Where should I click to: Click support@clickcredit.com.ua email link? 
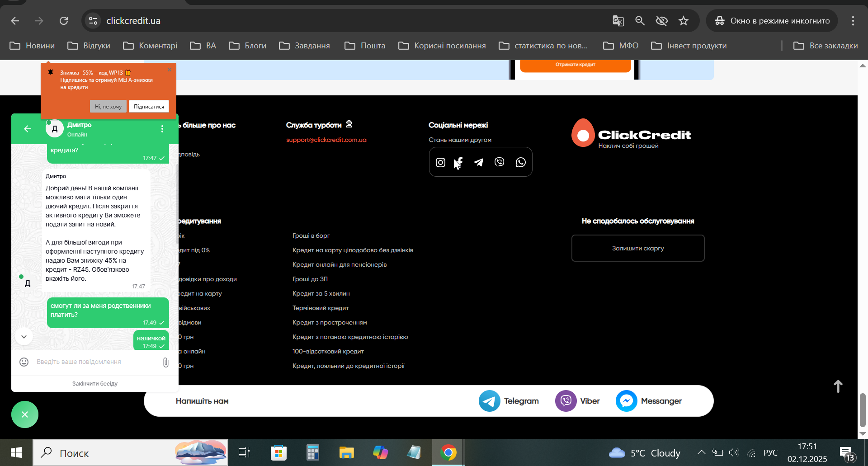click(326, 140)
